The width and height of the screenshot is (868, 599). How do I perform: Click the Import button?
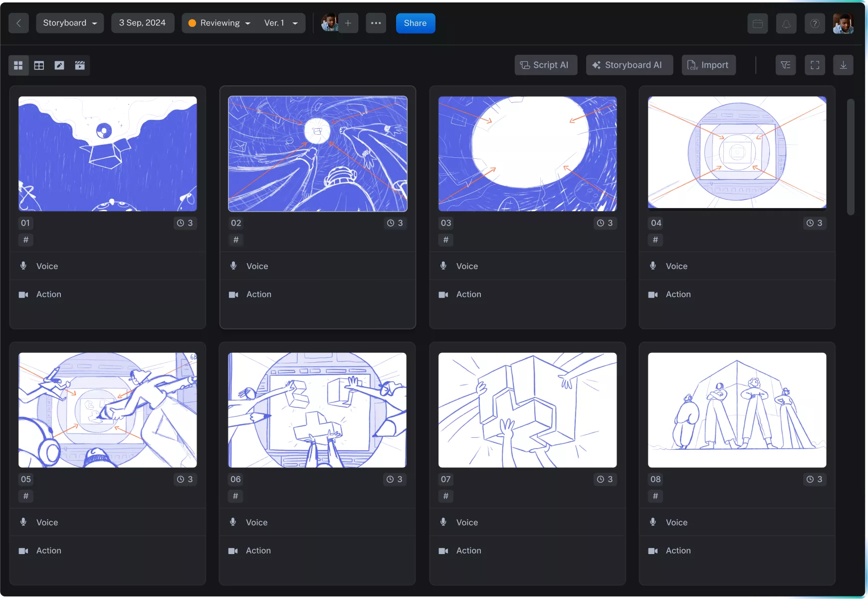coord(708,65)
